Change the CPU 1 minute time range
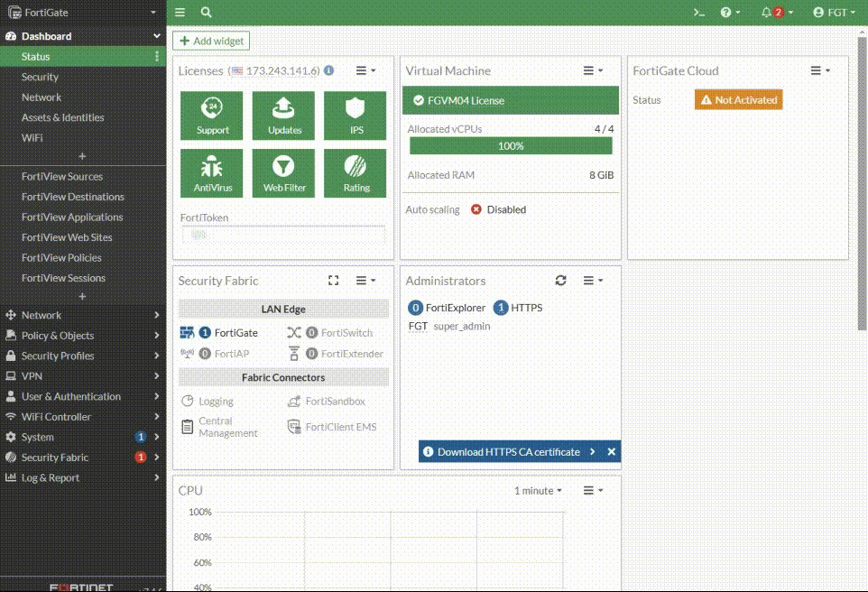 538,491
